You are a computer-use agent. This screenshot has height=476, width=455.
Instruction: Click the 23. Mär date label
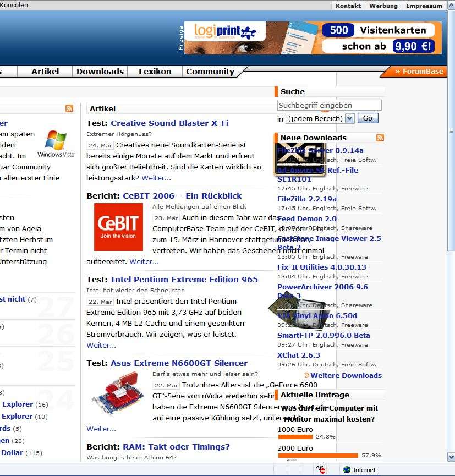pos(166,218)
